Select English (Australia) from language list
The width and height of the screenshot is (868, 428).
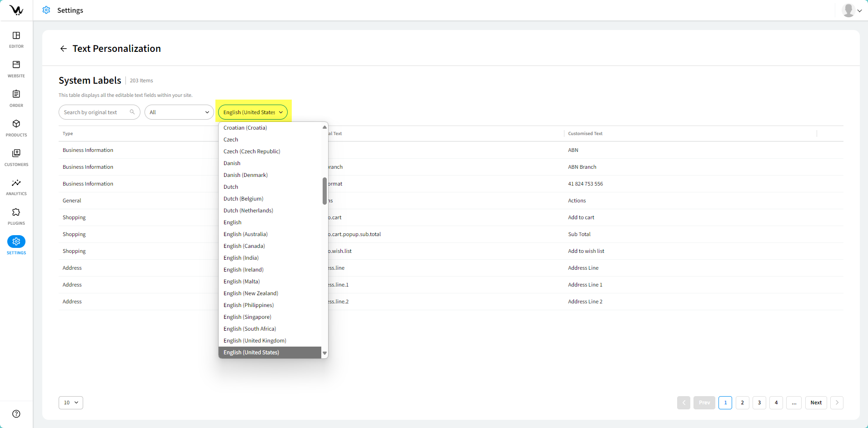(245, 234)
